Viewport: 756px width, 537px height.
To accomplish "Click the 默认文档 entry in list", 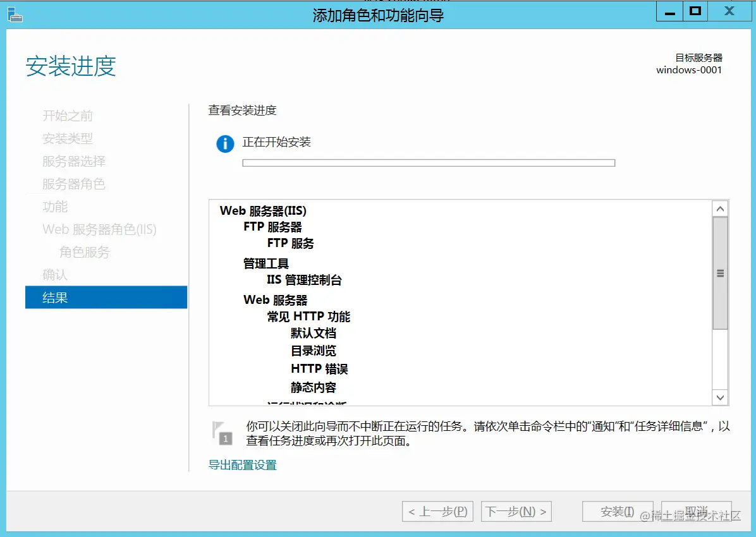I will [x=314, y=333].
